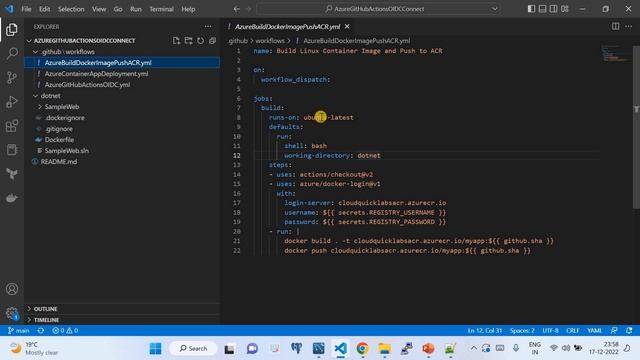Open the File menu
This screenshot has height=360, width=640.
point(26,9)
